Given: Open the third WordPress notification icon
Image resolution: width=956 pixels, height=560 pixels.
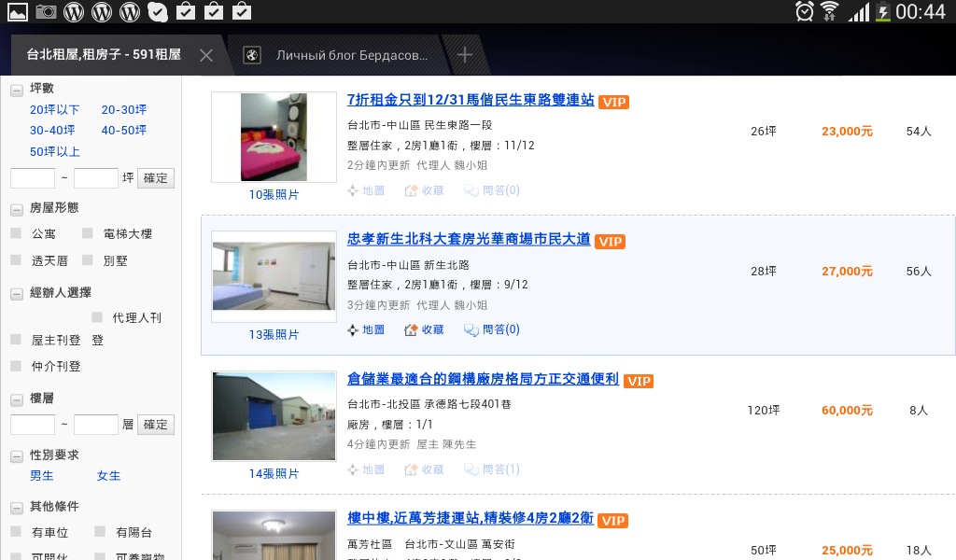Looking at the screenshot, I should click(130, 11).
